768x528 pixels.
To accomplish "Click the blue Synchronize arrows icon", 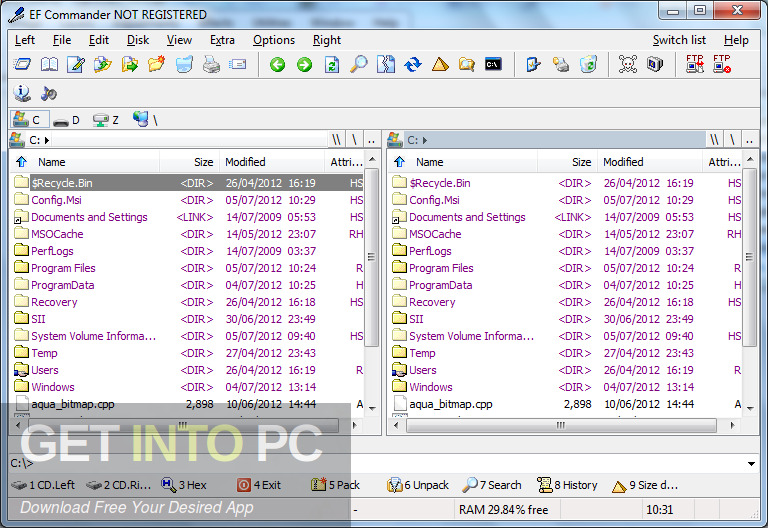I will (x=413, y=64).
